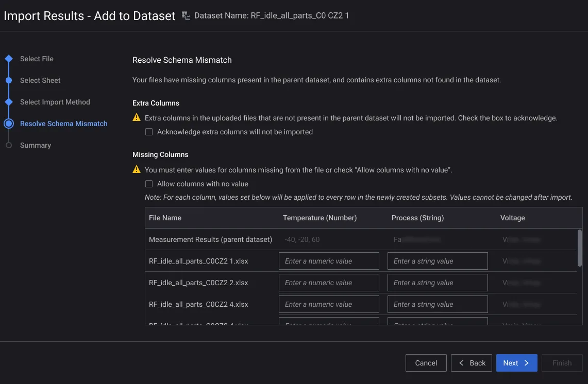Click the RF_idle_all_parts_C0CZ2 2.xlsx file name
588x384 pixels.
coord(198,283)
